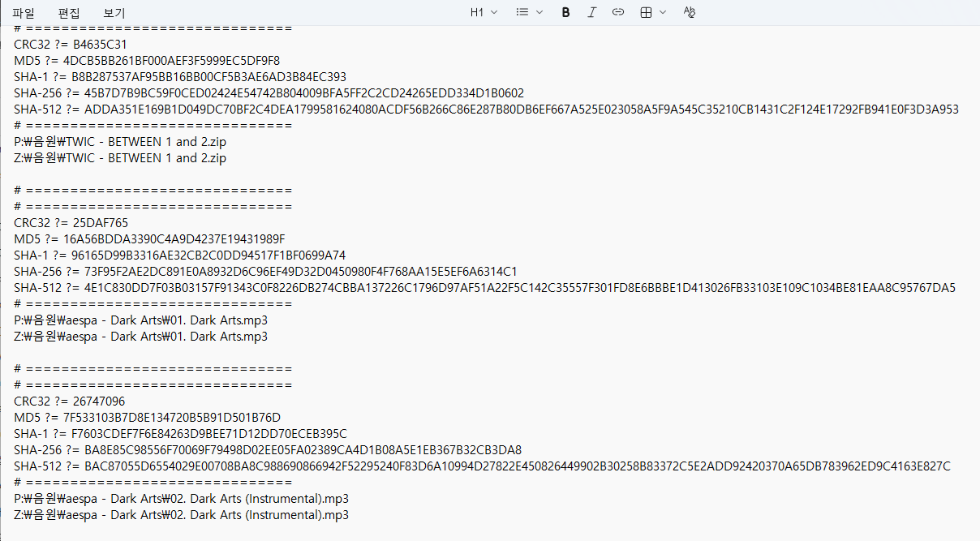
Task: Click the SHA-256 line starting BA8E85C98556
Action: pyautogui.click(x=268, y=450)
